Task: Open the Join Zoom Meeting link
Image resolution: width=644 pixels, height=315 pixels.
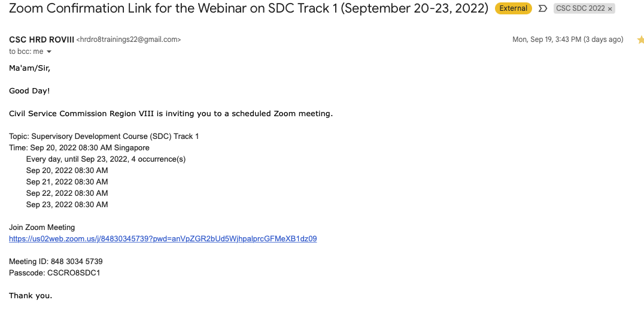Action: (163, 239)
